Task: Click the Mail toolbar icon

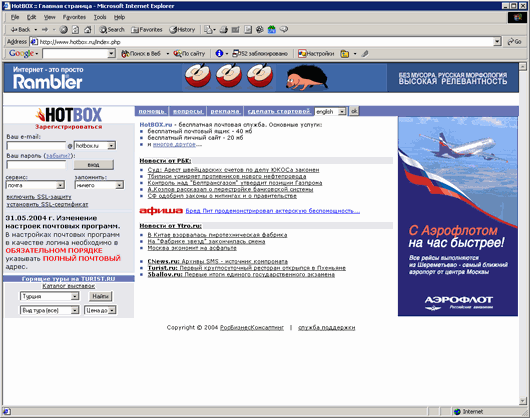Action: pyautogui.click(x=208, y=30)
